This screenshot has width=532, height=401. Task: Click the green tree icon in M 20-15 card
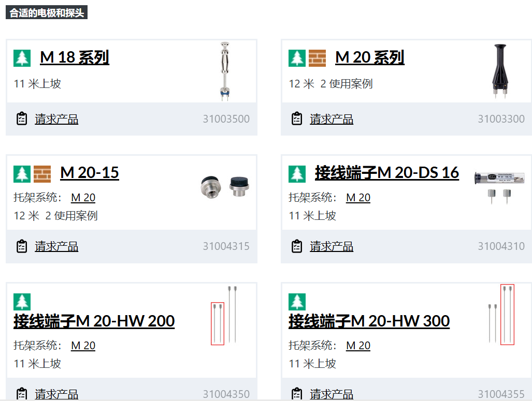22,174
